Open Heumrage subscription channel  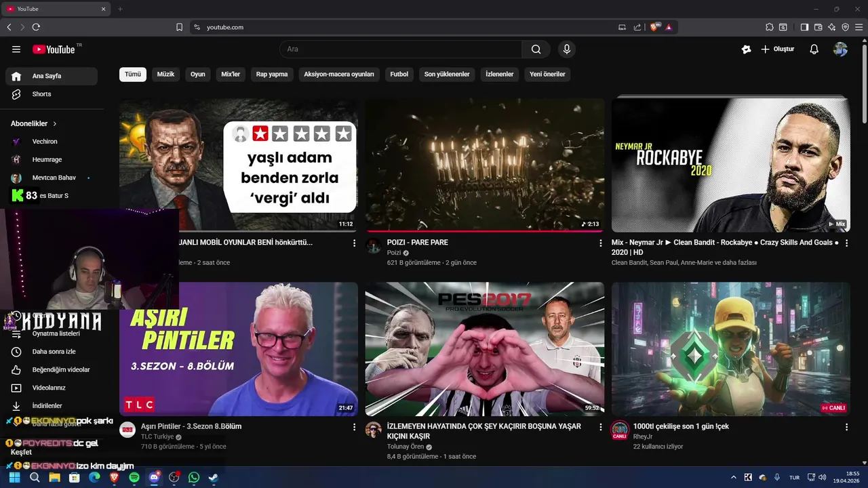(52, 160)
